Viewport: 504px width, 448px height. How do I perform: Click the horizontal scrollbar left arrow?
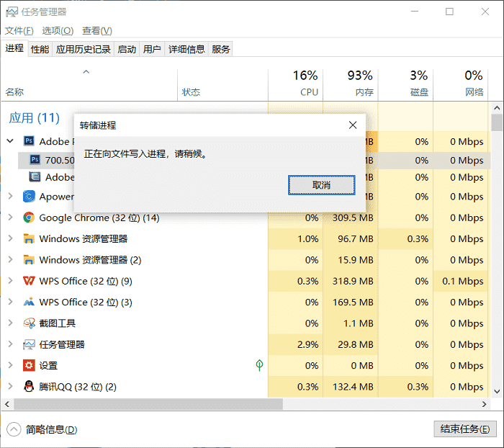[x=7, y=404]
